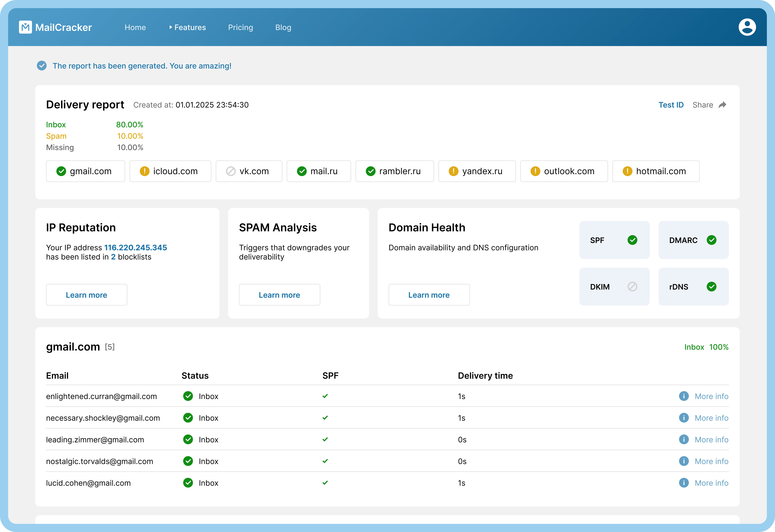This screenshot has height=532, width=775.
Task: Click SPF checkmark in leading.zimmer row
Action: pyautogui.click(x=325, y=439)
